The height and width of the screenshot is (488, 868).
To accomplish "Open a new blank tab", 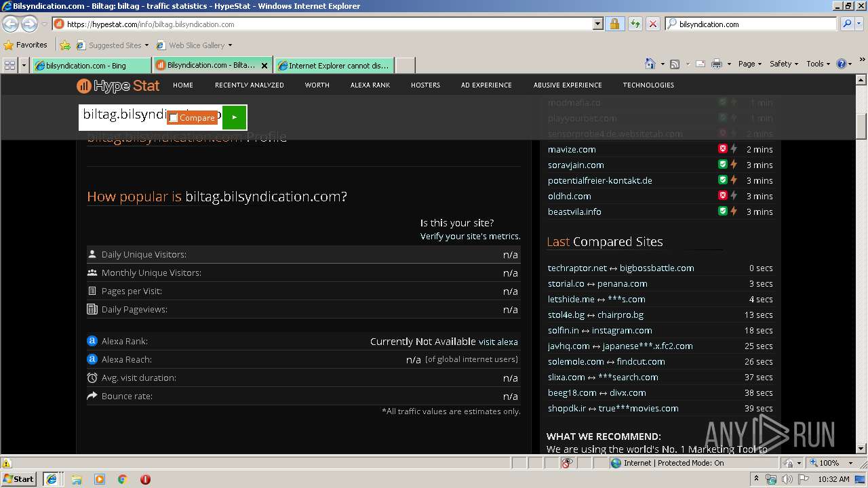I will click(x=405, y=65).
